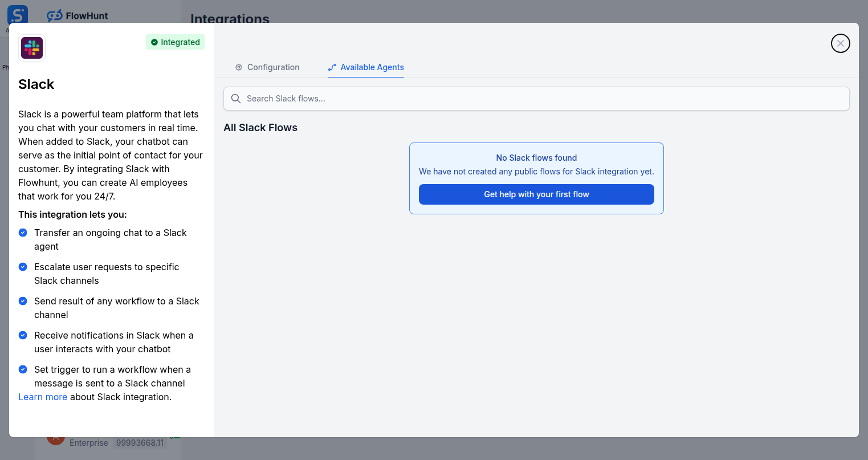Viewport: 868px width, 460px height.
Task: Open the 'Learn more' link about Slack integration
Action: click(x=43, y=396)
